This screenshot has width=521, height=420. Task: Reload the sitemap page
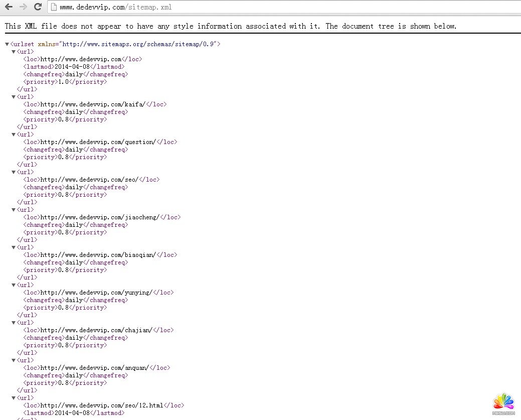38,7
